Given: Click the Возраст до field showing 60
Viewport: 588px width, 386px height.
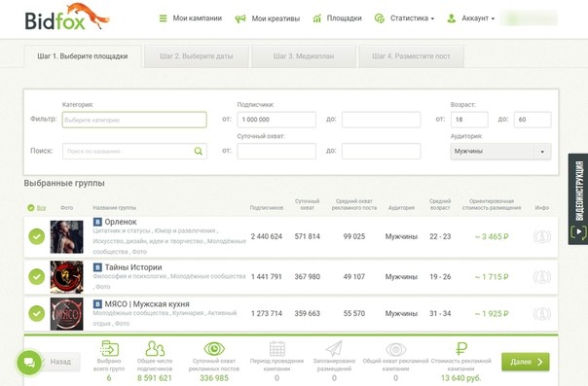Looking at the screenshot, I should (533, 120).
